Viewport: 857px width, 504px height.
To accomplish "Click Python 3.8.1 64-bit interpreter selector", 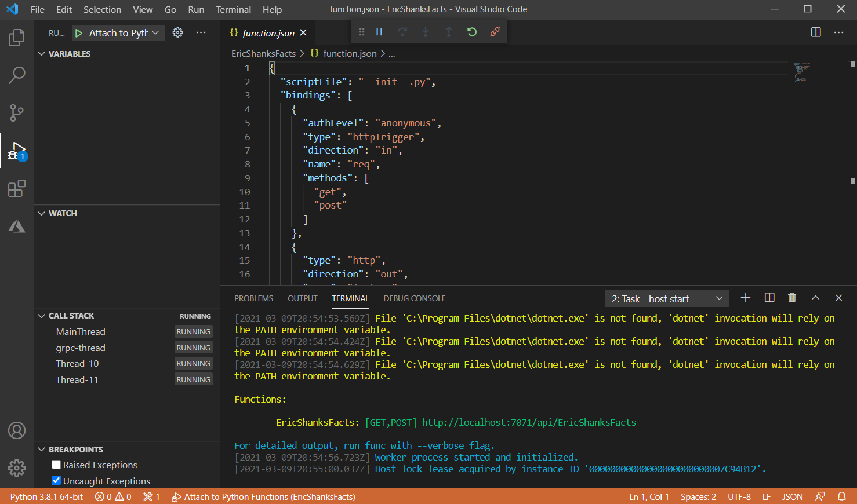I will tap(46, 497).
